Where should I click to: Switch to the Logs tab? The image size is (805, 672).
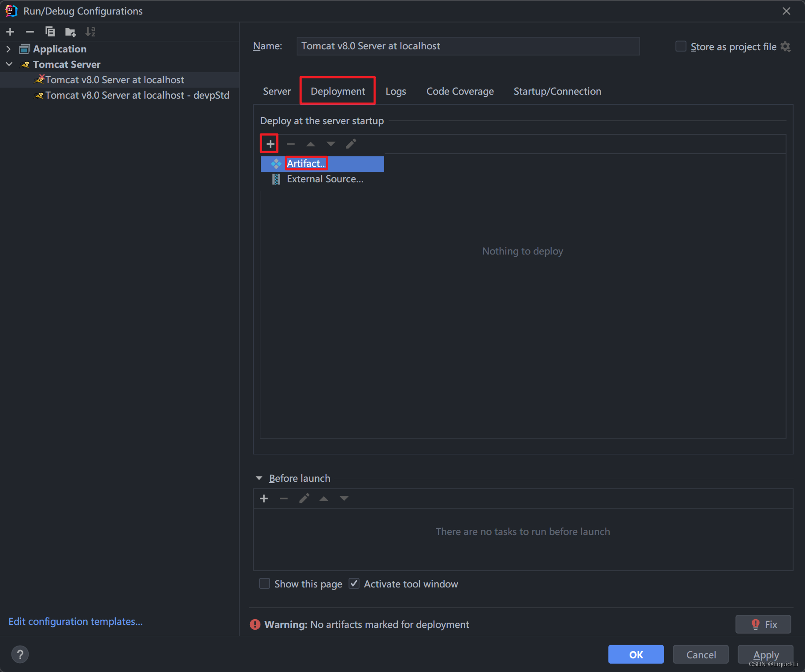point(396,91)
